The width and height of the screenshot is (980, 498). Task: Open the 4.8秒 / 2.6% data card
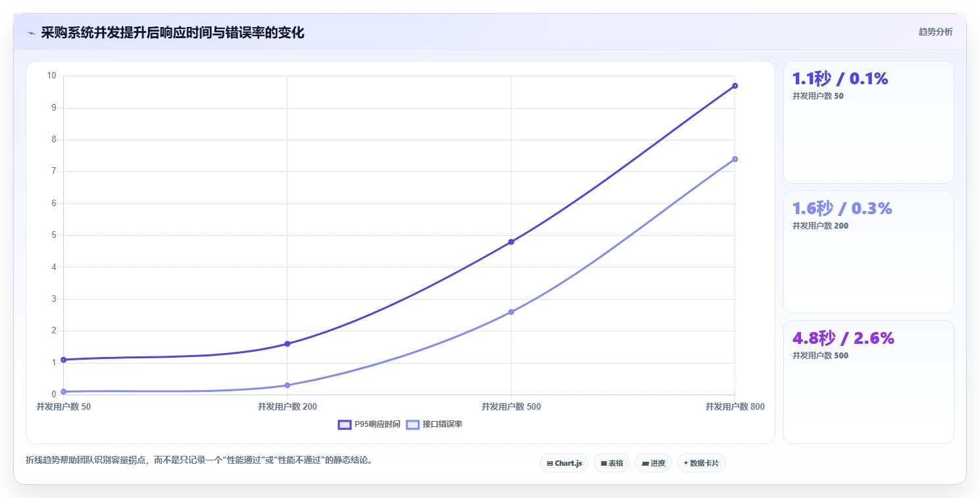[x=868, y=382]
